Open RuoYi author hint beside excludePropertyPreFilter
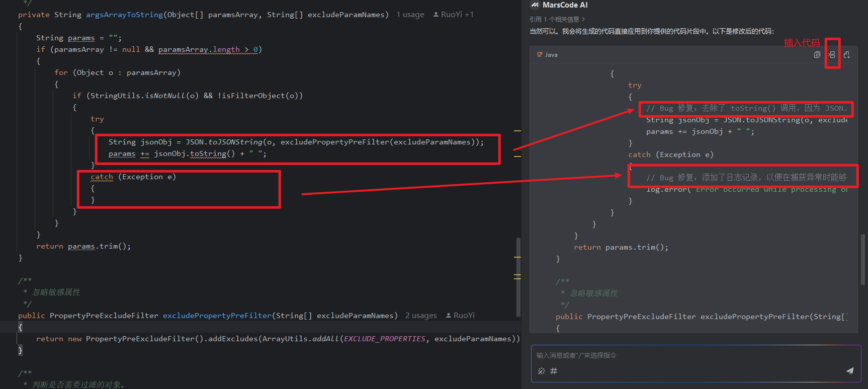Image resolution: width=868 pixels, height=389 pixels. click(460, 316)
